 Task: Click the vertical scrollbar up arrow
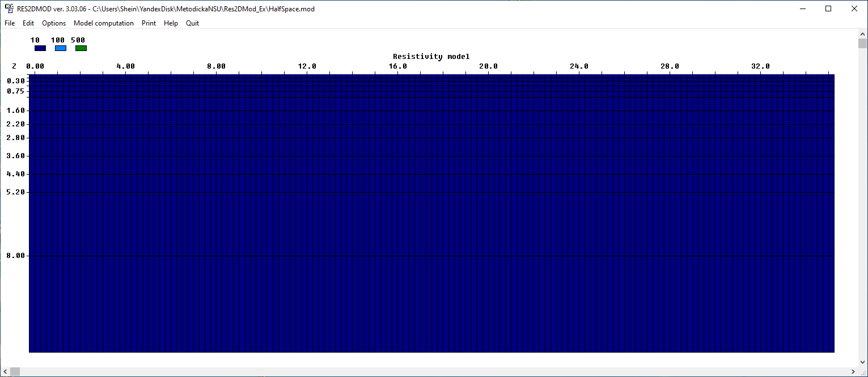coord(862,33)
